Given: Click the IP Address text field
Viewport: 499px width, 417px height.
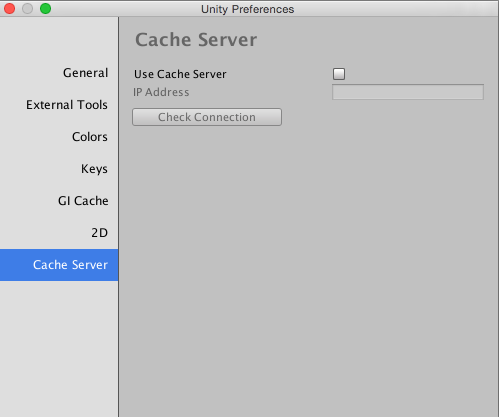Looking at the screenshot, I should [408, 92].
